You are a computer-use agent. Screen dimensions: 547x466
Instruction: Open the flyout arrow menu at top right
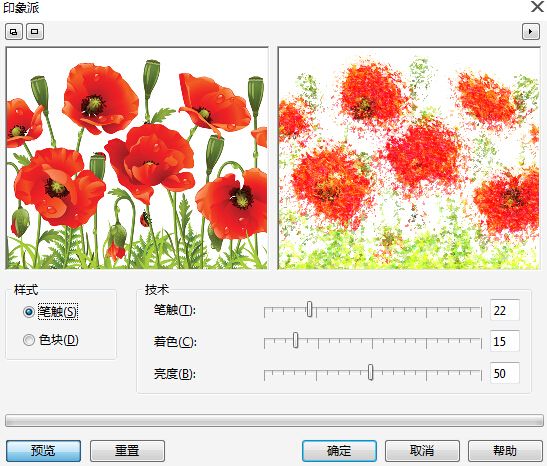[531, 32]
